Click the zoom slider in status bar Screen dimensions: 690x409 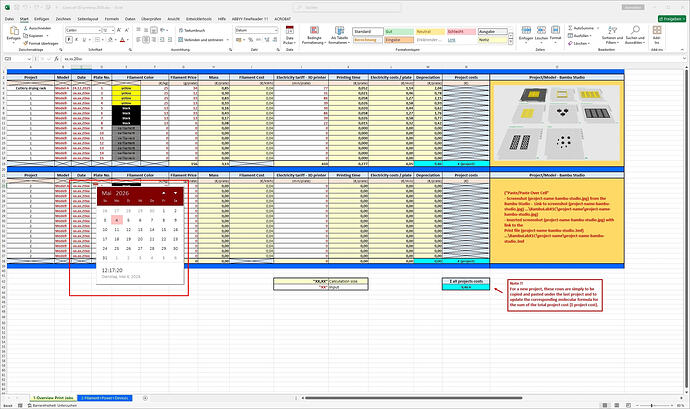pyautogui.click(x=652, y=405)
